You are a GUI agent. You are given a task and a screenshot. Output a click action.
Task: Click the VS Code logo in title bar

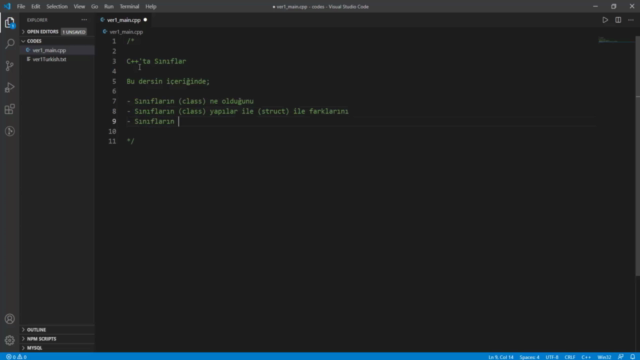(x=7, y=7)
